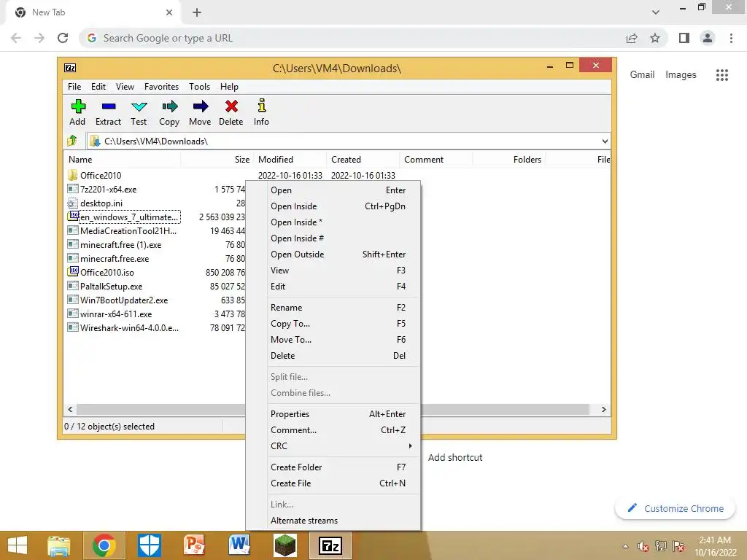Open Chrome three-dot menu
Image resolution: width=747 pixels, height=560 pixels.
coord(731,38)
